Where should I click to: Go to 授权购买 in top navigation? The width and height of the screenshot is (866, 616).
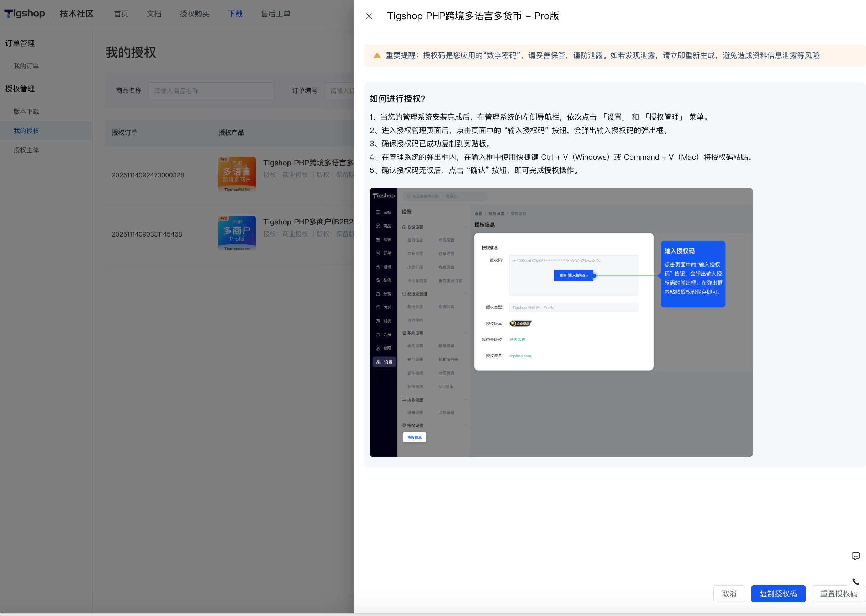click(x=194, y=14)
